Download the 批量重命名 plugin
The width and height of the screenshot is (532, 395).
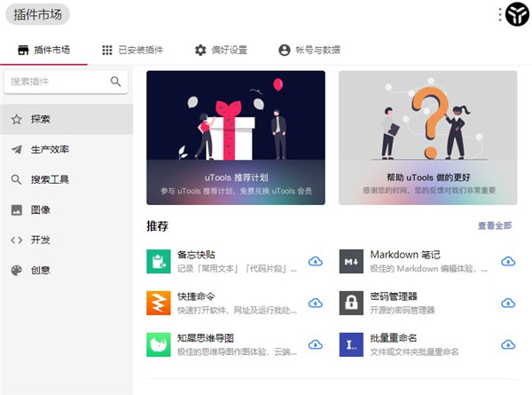[508, 344]
